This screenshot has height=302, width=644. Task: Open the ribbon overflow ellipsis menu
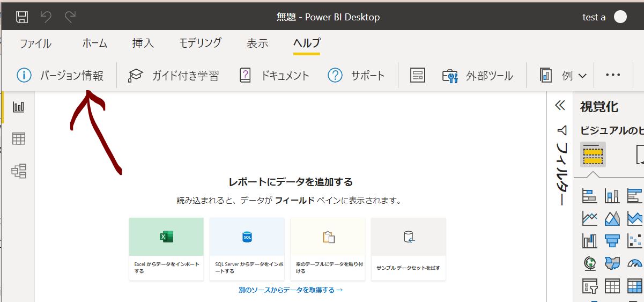coord(612,76)
